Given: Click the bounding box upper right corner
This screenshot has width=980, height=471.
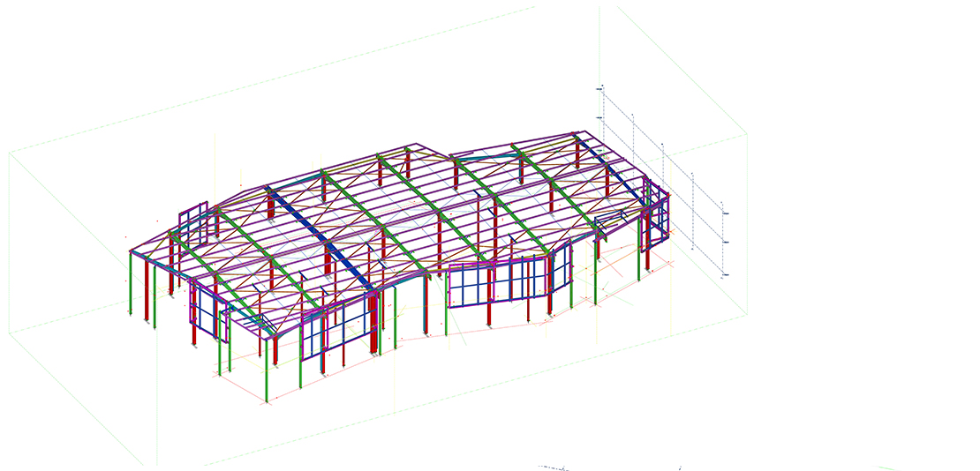Looking at the screenshot, I should pos(747,133).
